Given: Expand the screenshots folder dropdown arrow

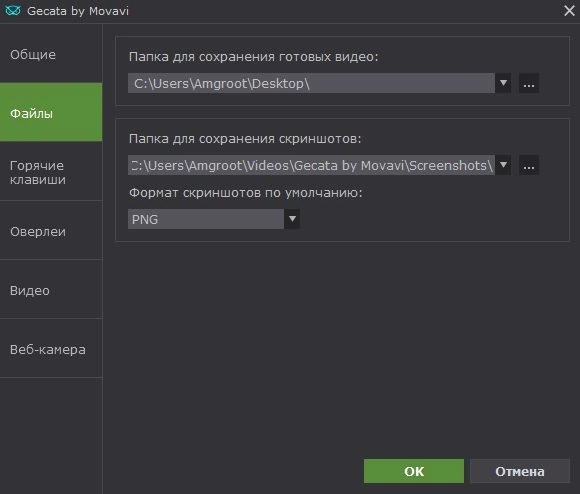Looking at the screenshot, I should (503, 165).
